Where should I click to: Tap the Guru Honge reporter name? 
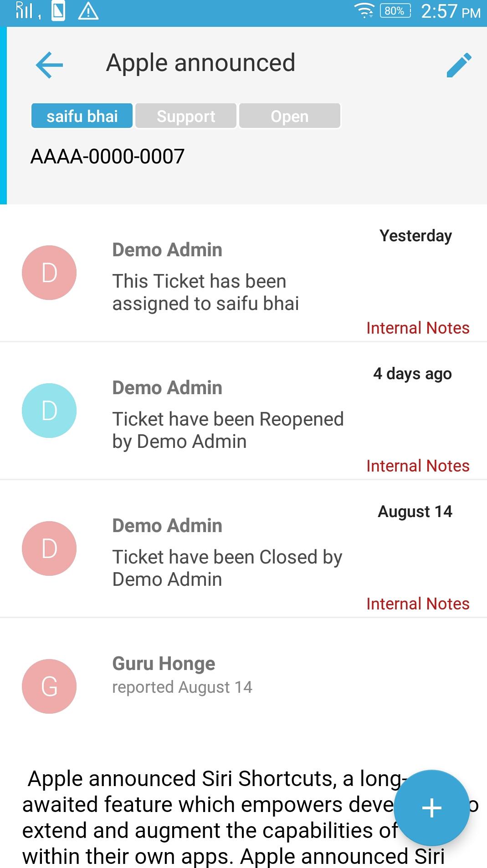[164, 663]
